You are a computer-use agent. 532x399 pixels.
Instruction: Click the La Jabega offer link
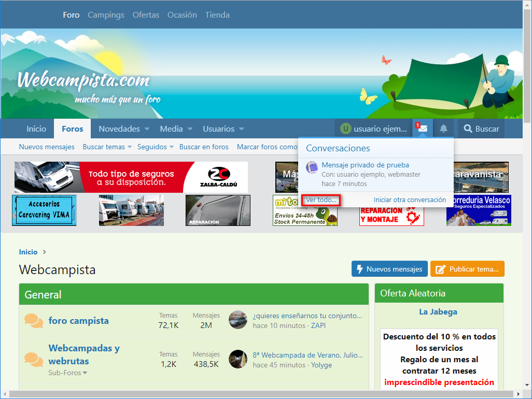point(438,311)
